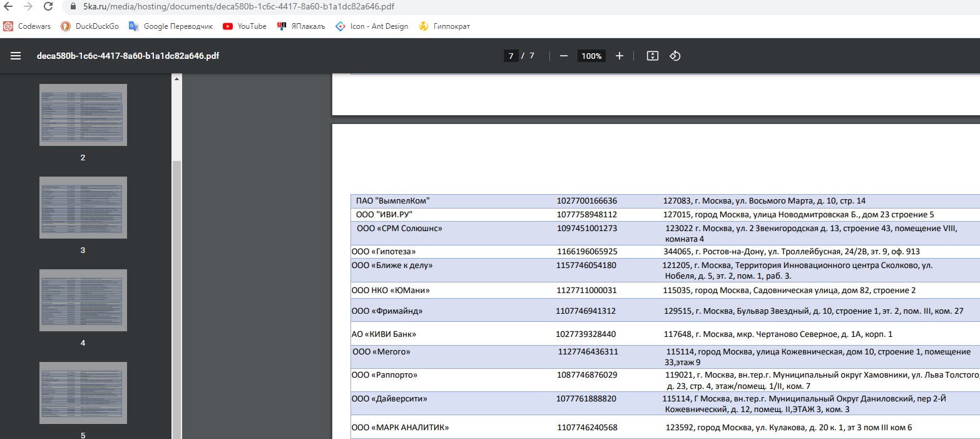Click the ООО «Гипотеза» cell
Image resolution: width=980 pixels, height=439 pixels.
pos(384,252)
